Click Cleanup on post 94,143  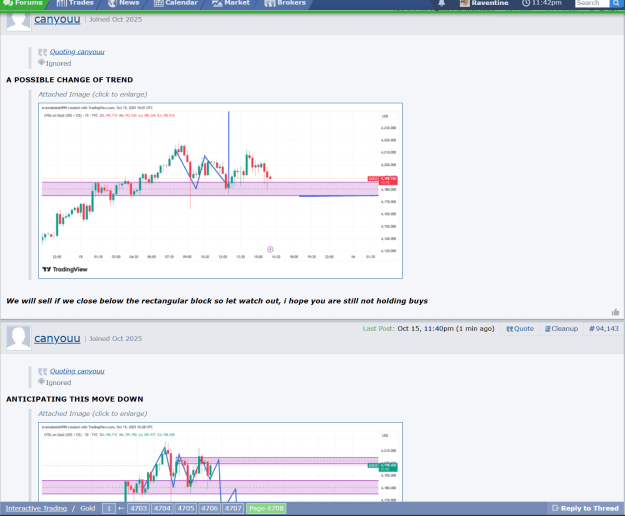tap(562, 329)
